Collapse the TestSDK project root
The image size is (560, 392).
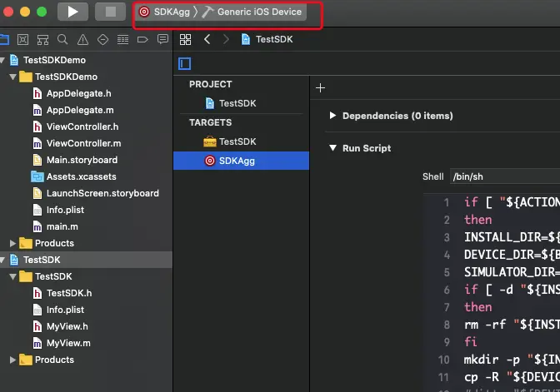(x=2, y=260)
